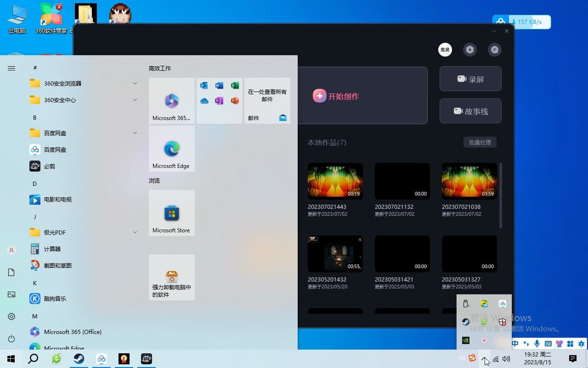Click the 危灵 user avatar in 必剪
Viewport: 588px width, 368px height.
pyautogui.click(x=445, y=50)
